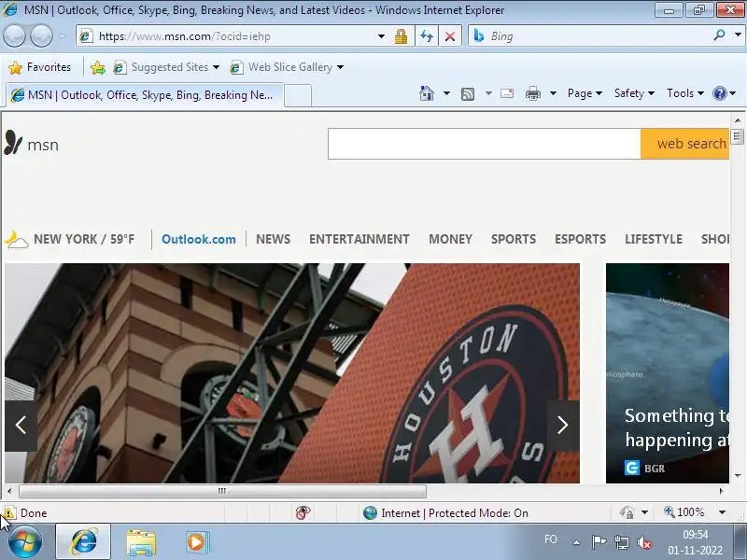
Task: Open the SPORTS section
Action: point(514,239)
